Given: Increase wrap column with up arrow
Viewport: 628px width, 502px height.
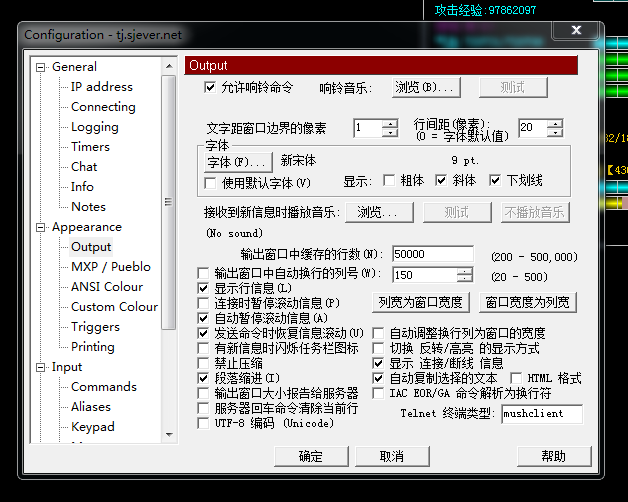Looking at the screenshot, I should tap(465, 271).
